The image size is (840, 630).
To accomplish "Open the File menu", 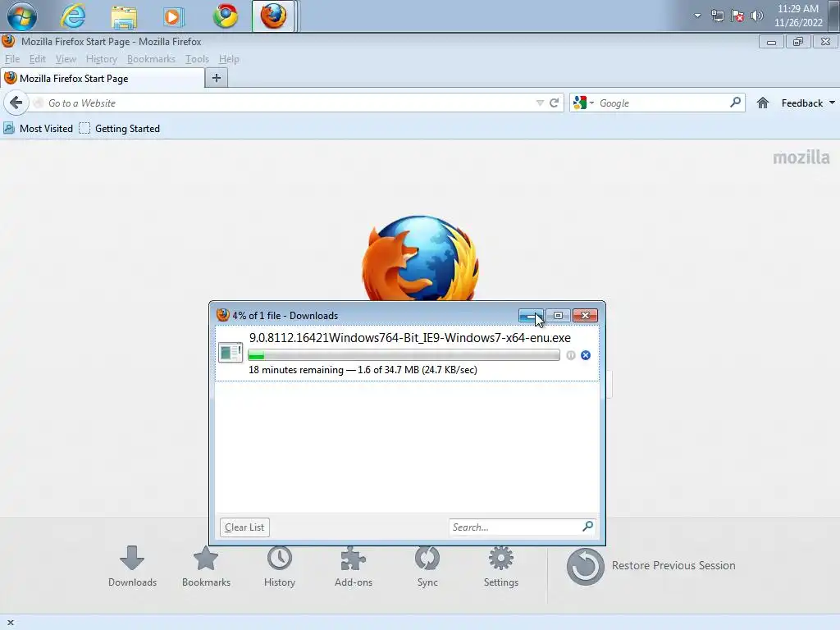I will 11,59.
